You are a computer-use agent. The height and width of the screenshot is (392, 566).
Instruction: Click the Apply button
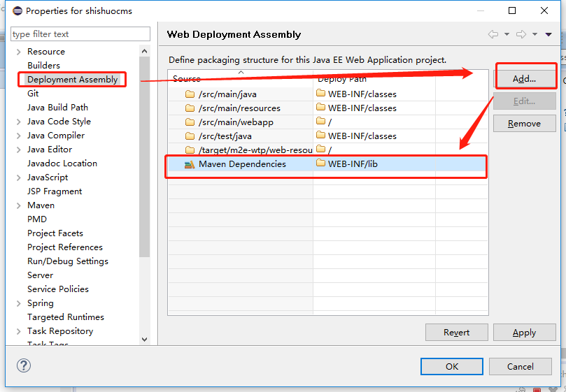coord(525,333)
